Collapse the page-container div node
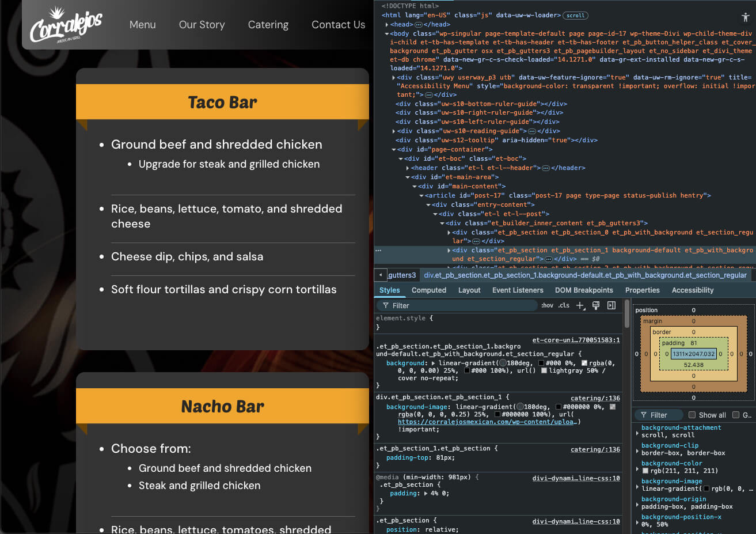Image resolution: width=756 pixels, height=534 pixels. pos(394,149)
